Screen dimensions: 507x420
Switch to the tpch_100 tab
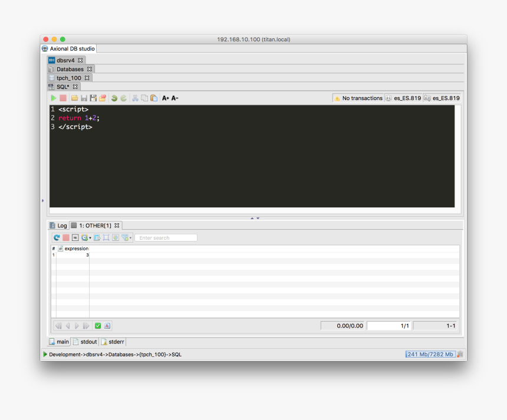coord(69,78)
